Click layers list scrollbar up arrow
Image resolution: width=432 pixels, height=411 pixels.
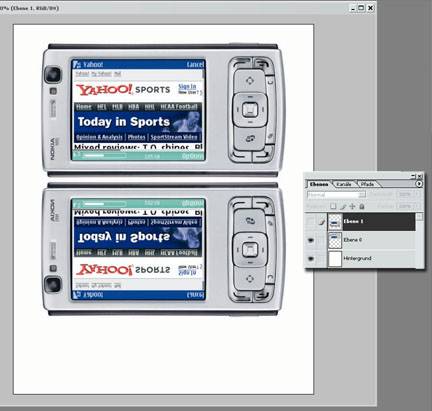point(419,217)
